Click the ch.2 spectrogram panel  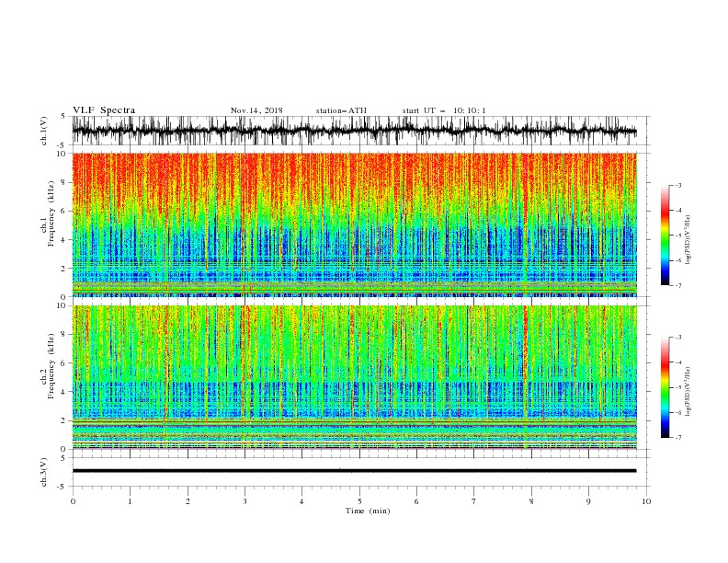tap(354, 377)
